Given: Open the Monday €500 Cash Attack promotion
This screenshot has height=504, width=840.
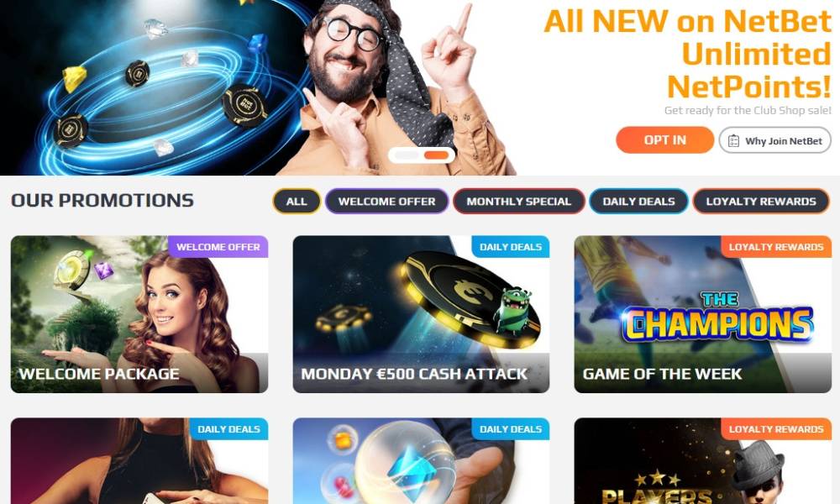Looking at the screenshot, I should coord(421,314).
